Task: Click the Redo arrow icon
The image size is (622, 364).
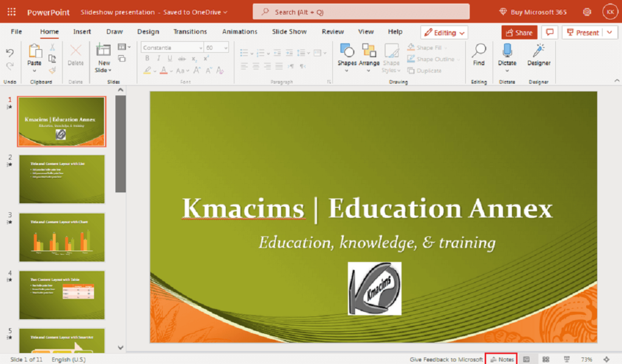Action: tap(10, 66)
